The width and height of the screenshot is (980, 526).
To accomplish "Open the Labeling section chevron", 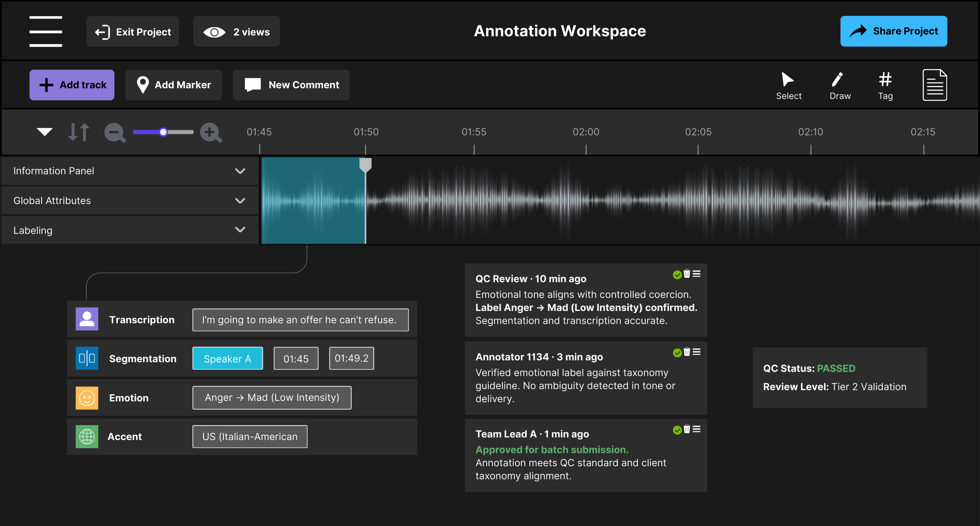I will (x=240, y=230).
